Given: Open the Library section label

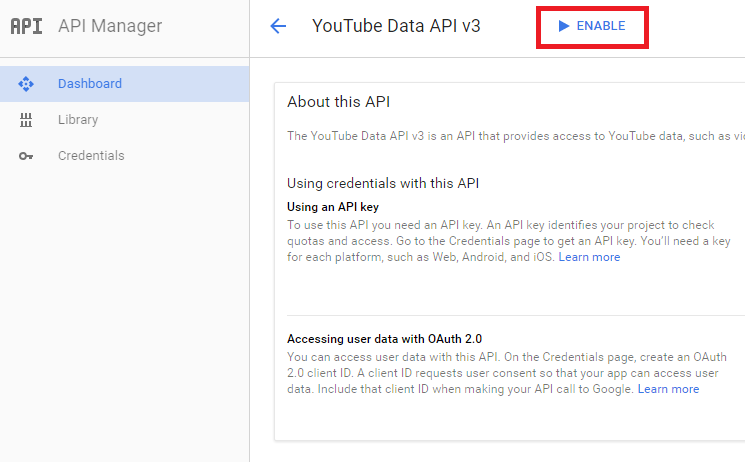Looking at the screenshot, I should tap(78, 120).
